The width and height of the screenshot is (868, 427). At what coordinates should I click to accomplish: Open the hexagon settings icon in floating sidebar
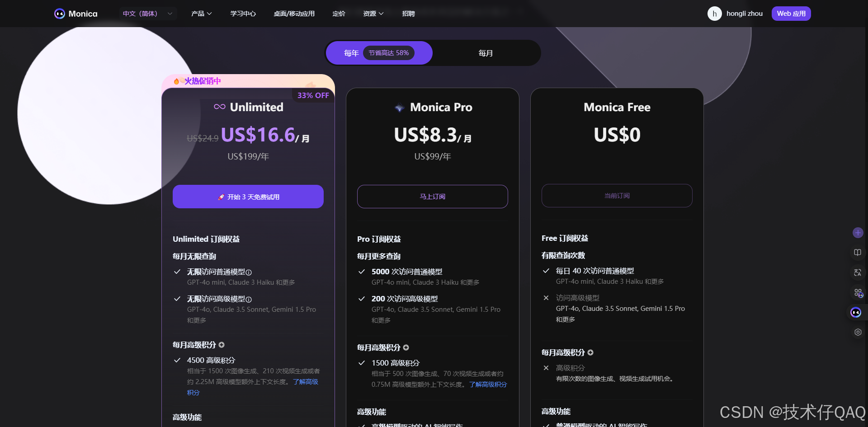click(x=858, y=332)
